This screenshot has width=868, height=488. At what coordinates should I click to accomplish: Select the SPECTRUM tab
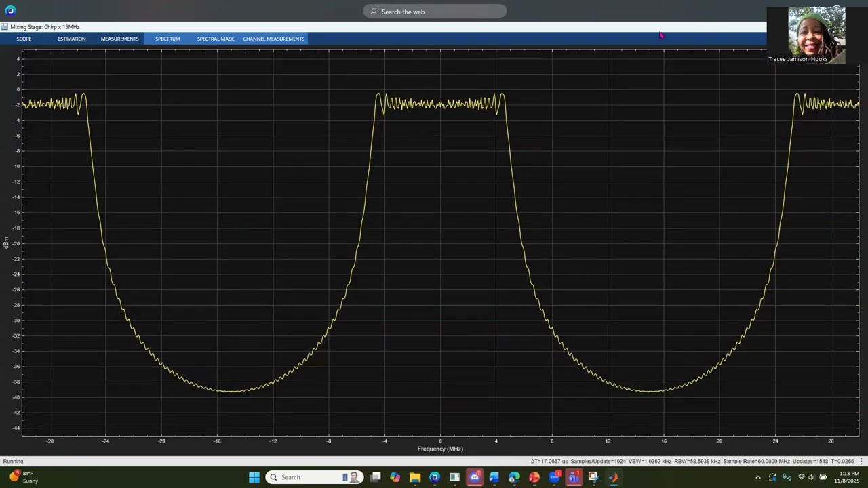coord(167,39)
